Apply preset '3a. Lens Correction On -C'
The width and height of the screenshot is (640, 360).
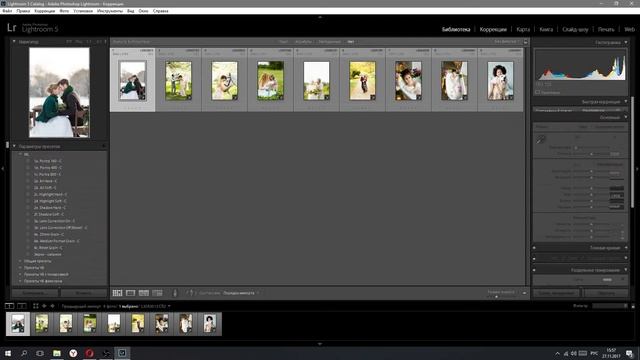coord(54,221)
